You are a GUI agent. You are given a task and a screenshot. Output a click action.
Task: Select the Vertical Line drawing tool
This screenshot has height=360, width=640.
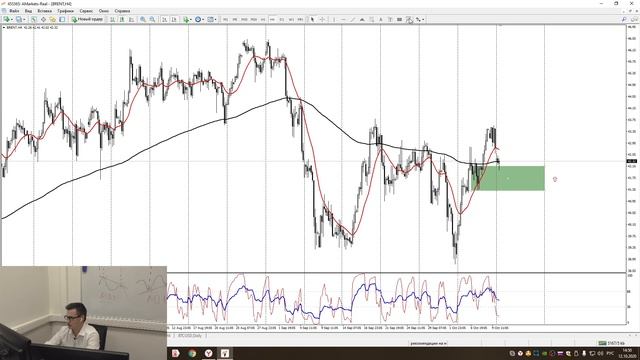click(334, 19)
